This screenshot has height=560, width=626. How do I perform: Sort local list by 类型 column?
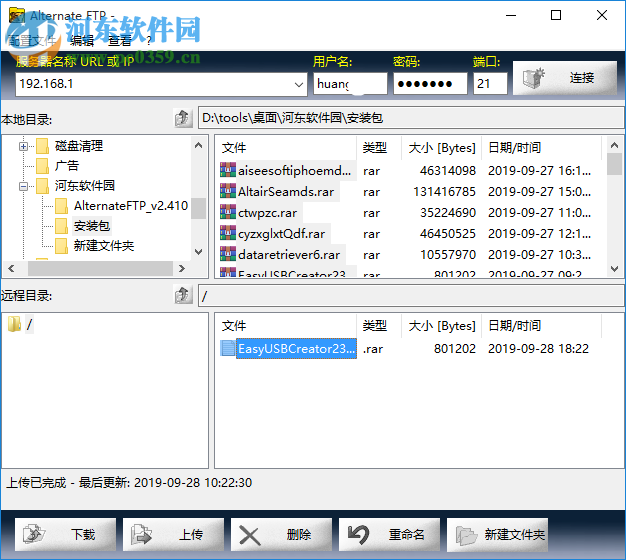[x=379, y=148]
